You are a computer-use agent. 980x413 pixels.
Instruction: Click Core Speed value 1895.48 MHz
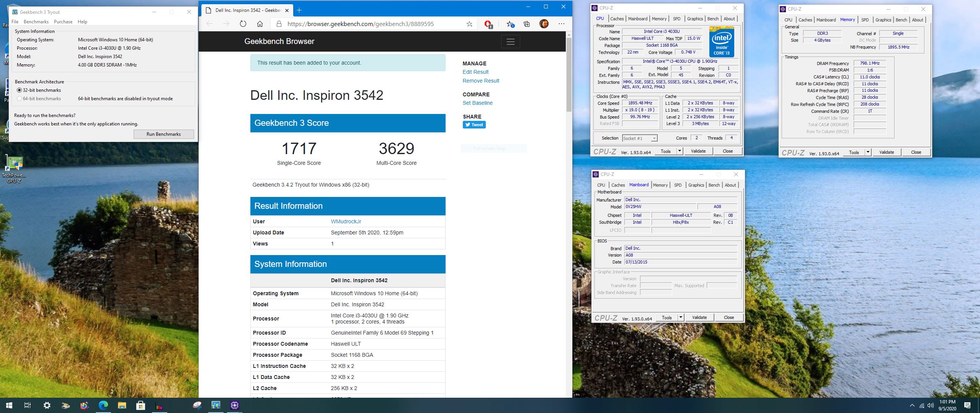point(640,103)
